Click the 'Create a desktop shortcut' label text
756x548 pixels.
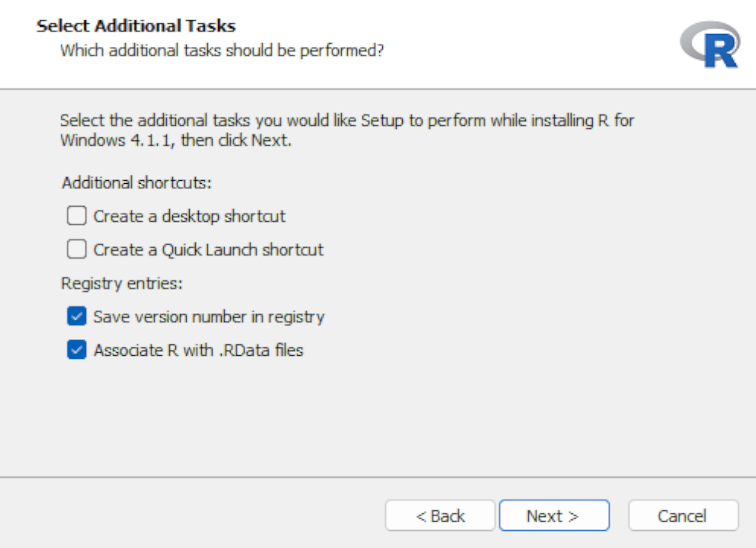point(189,216)
